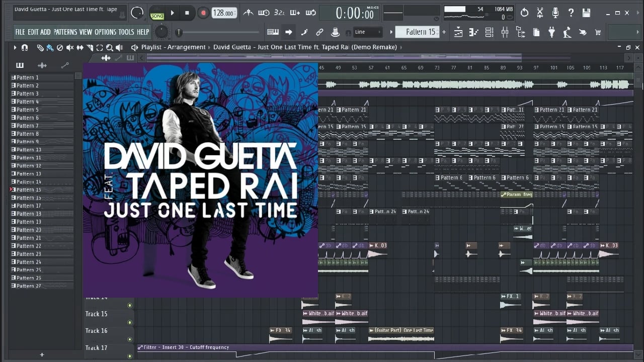Select the Delete tool in playlist
The width and height of the screenshot is (644, 362).
coord(60,47)
